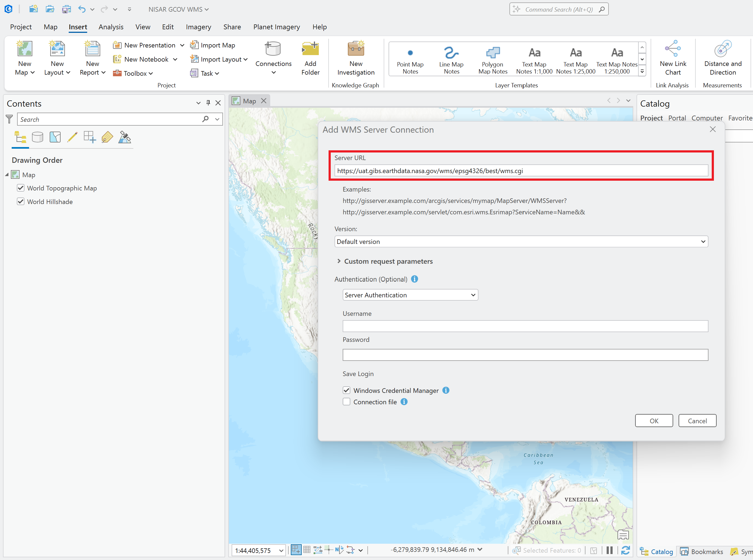Click the New Project icon in quick access toolbar

click(33, 9)
